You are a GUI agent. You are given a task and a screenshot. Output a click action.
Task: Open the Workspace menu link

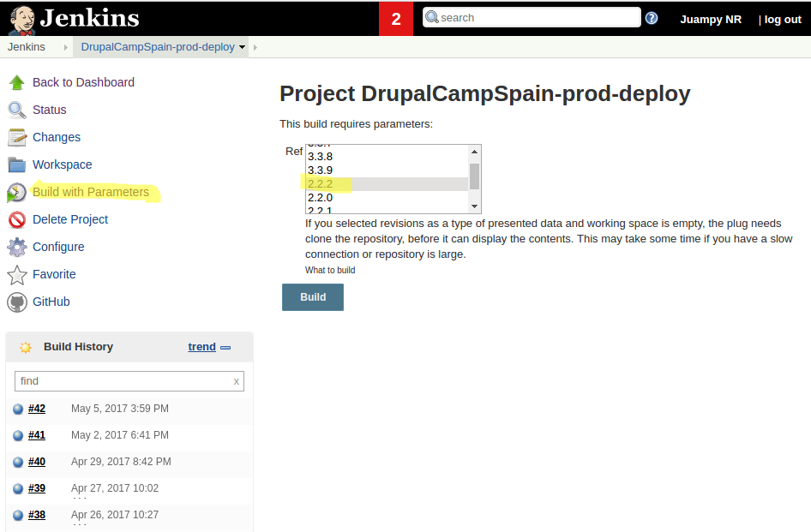[62, 165]
